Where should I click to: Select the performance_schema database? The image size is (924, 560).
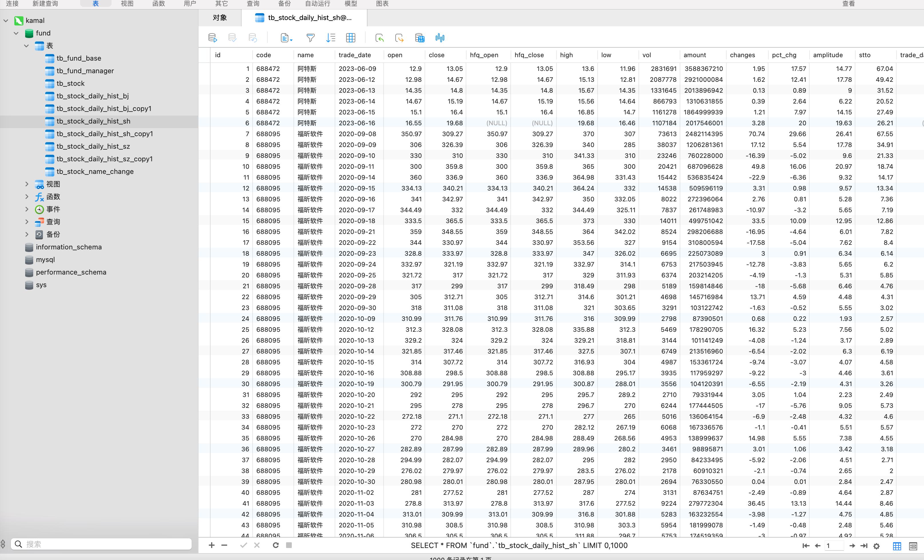tap(71, 272)
